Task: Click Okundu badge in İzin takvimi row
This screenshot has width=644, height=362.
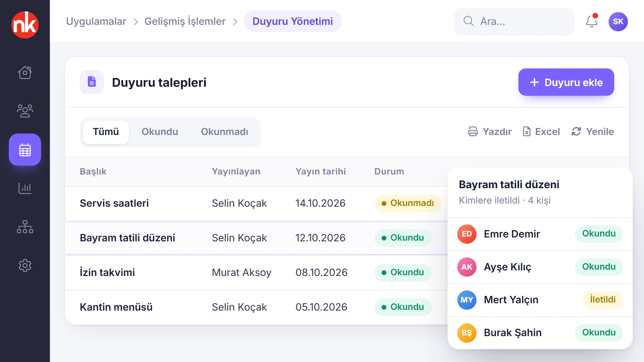Action: [x=402, y=272]
